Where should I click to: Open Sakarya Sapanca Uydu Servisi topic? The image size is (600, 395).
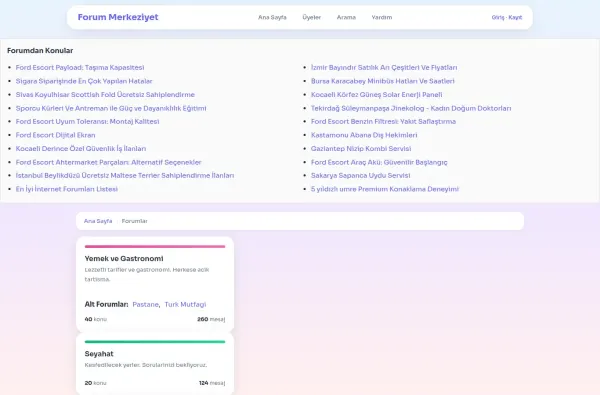[x=360, y=175]
